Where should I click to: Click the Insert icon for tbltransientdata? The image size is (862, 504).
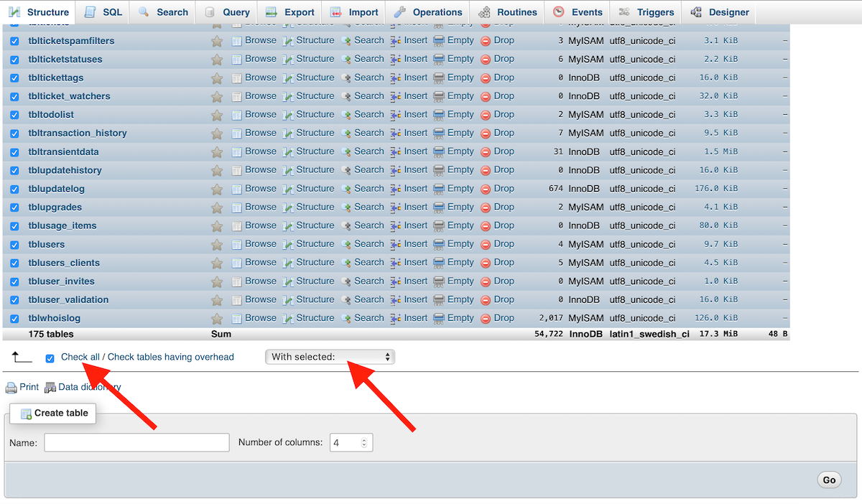pos(396,152)
